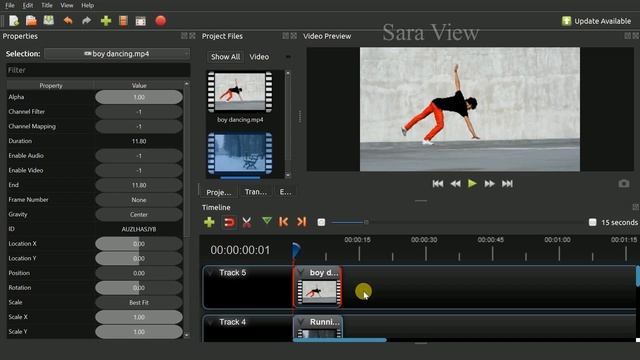The image size is (640, 360).
Task: Click the Alpha value slider
Action: [139, 97]
